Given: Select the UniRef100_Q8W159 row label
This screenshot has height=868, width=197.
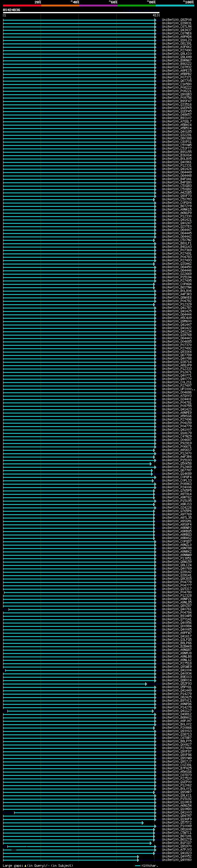Looking at the screenshot, I should pyautogui.click(x=176, y=562).
